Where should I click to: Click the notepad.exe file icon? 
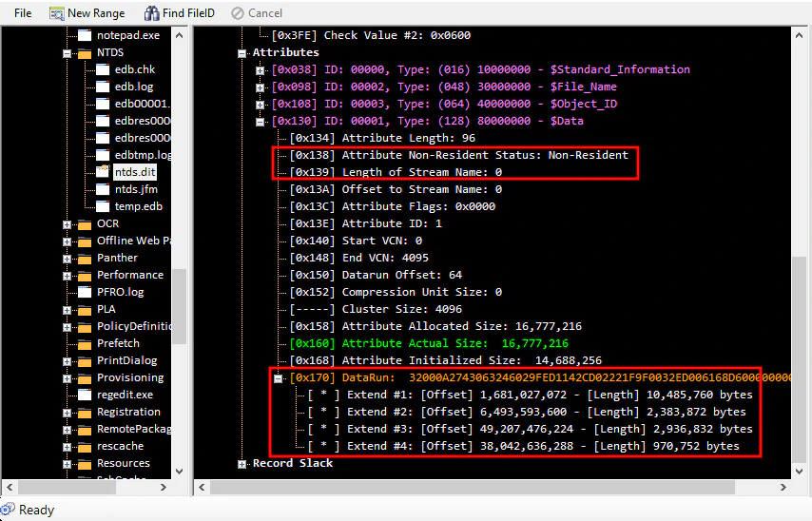tap(85, 35)
